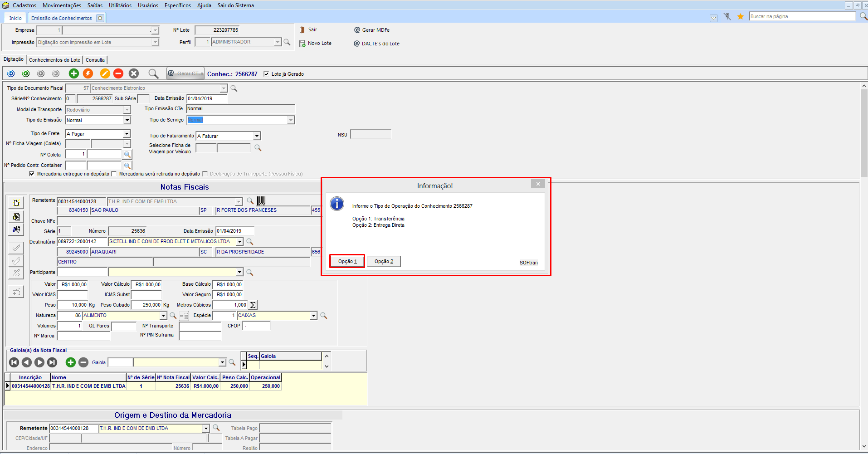Expand the Gaiola selection dropdown
This screenshot has width=868, height=454.
coord(223,362)
